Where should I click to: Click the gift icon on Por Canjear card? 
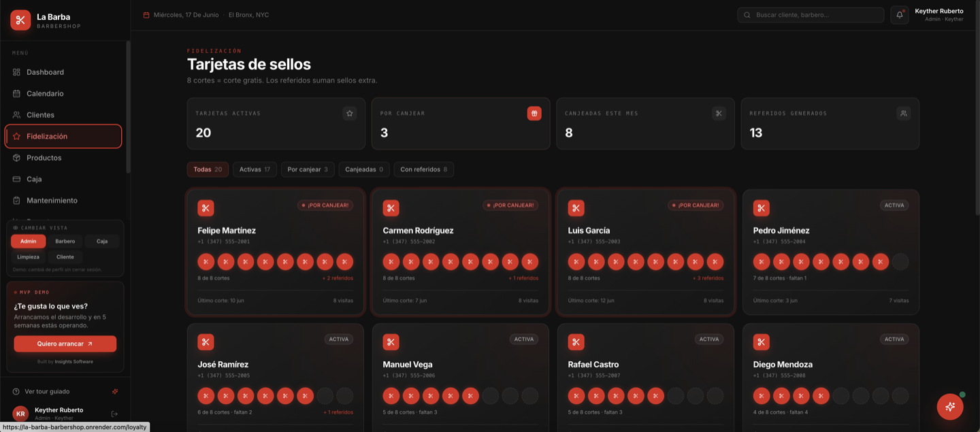coord(534,114)
